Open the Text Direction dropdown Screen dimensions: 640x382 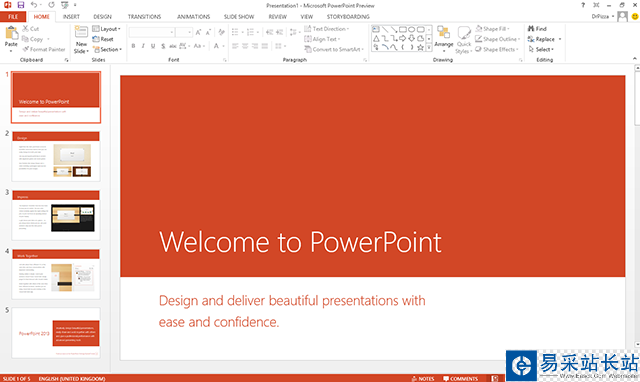[327, 29]
